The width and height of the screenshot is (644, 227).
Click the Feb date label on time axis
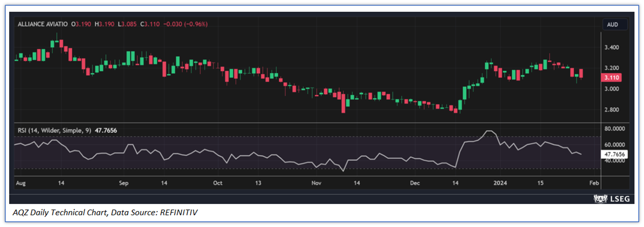tap(594, 183)
